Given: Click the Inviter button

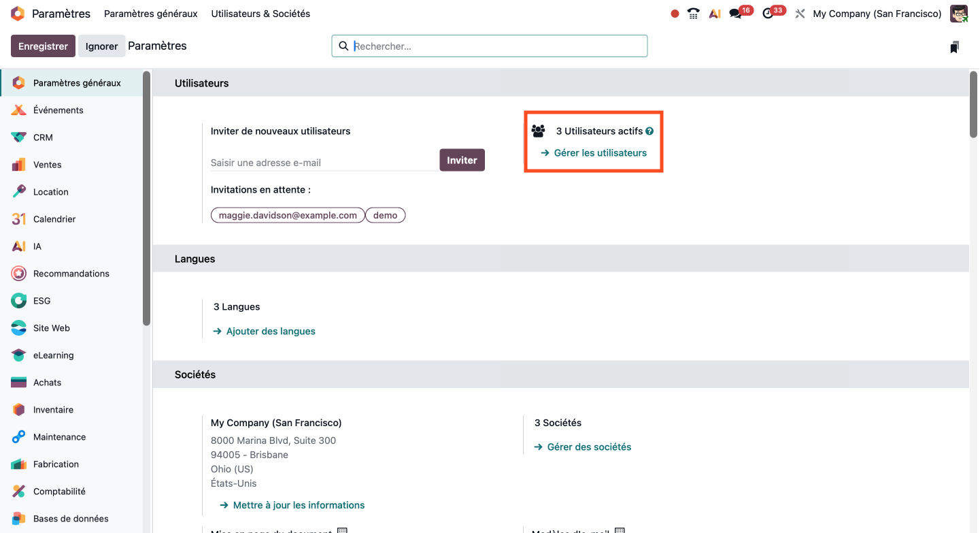Looking at the screenshot, I should [x=462, y=160].
